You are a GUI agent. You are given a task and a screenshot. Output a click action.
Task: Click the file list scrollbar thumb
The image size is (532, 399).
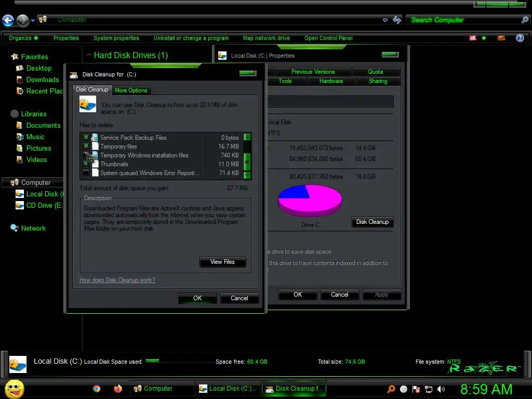point(247,162)
